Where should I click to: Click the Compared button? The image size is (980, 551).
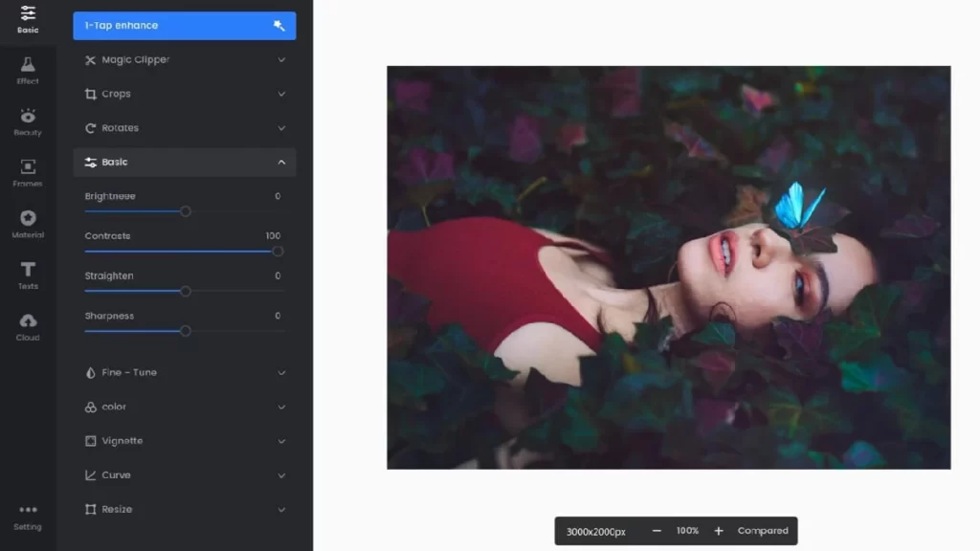765,530
